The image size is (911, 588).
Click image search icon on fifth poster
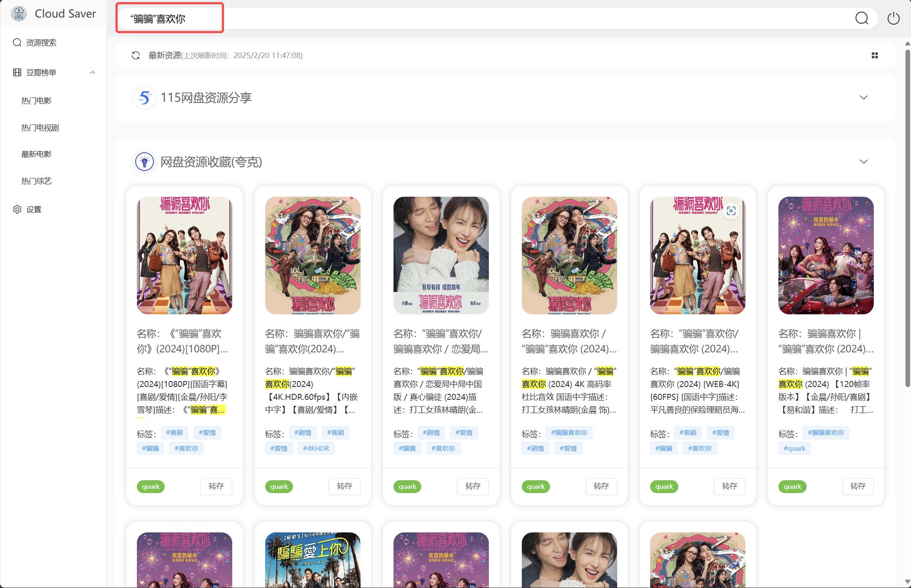731,211
